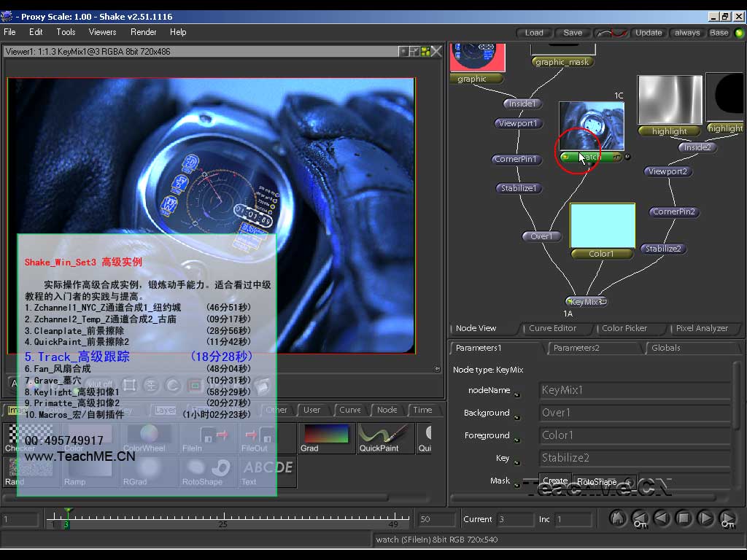Open the File menu
This screenshot has height=560, width=747.
tap(10, 32)
